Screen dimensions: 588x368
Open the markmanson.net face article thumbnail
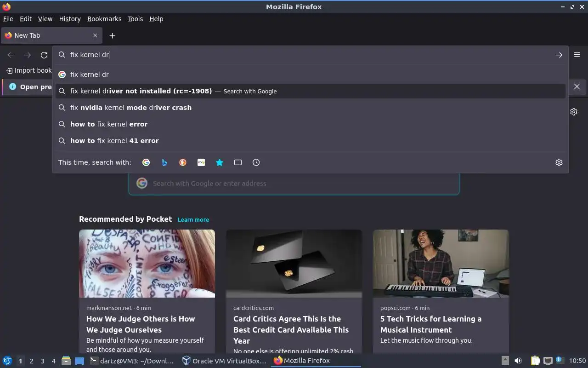[147, 264]
